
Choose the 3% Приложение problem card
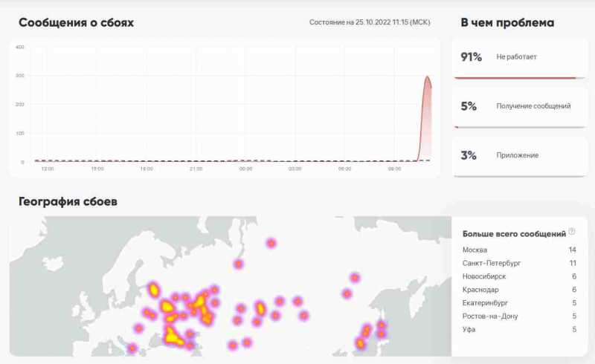[514, 155]
